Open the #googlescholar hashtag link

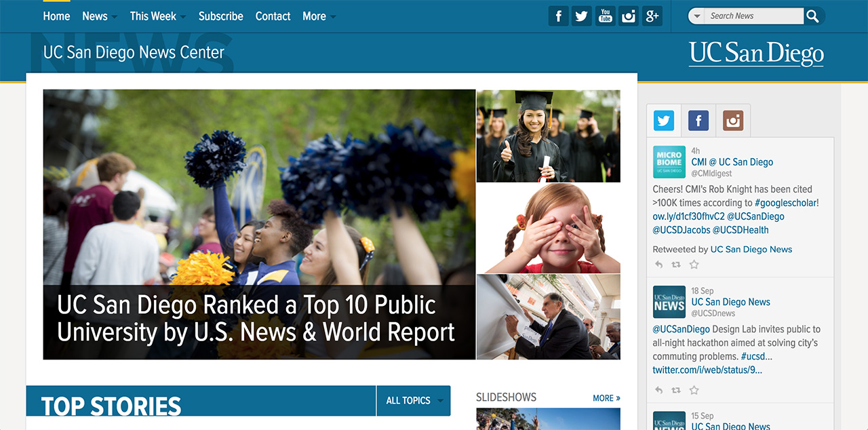coord(787,203)
